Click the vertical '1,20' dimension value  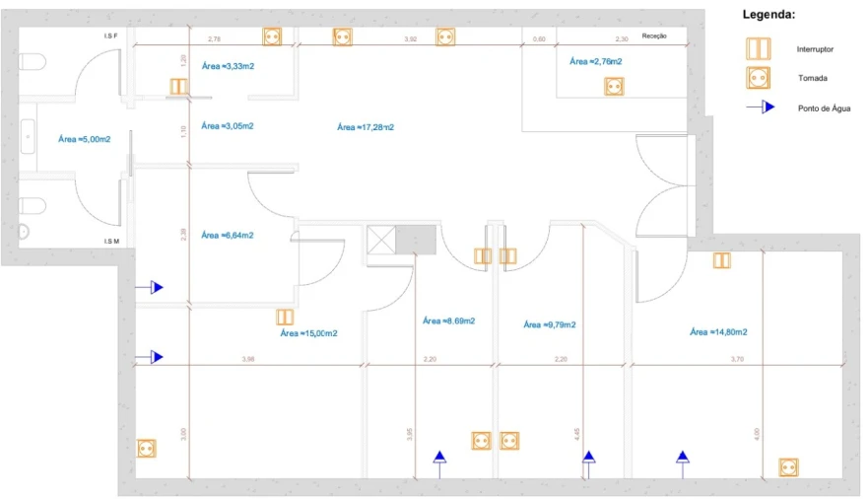coord(184,60)
